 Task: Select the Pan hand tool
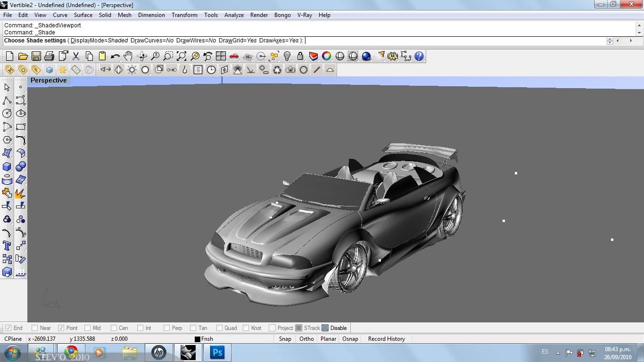[x=128, y=57]
